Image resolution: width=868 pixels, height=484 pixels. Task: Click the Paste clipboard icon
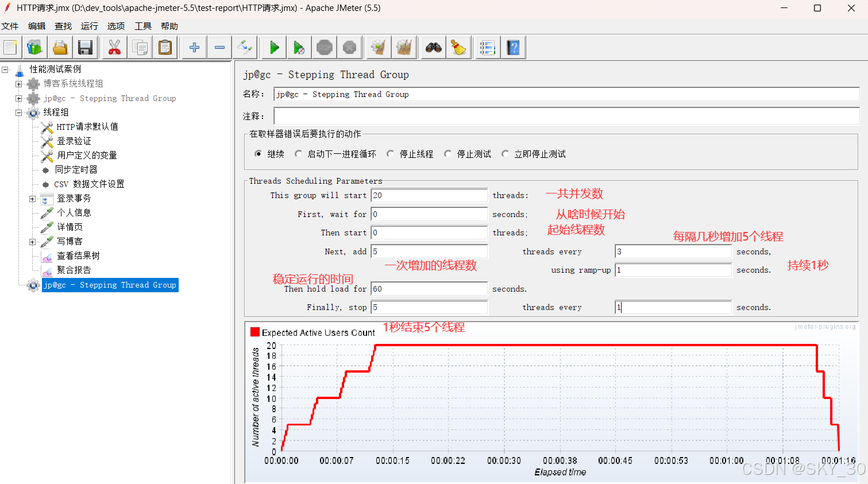tap(165, 48)
